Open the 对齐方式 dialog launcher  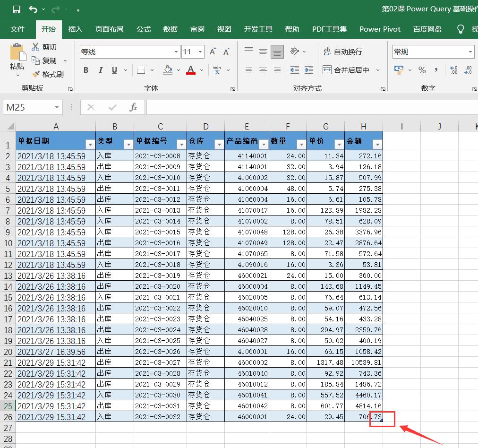pyautogui.click(x=383, y=89)
